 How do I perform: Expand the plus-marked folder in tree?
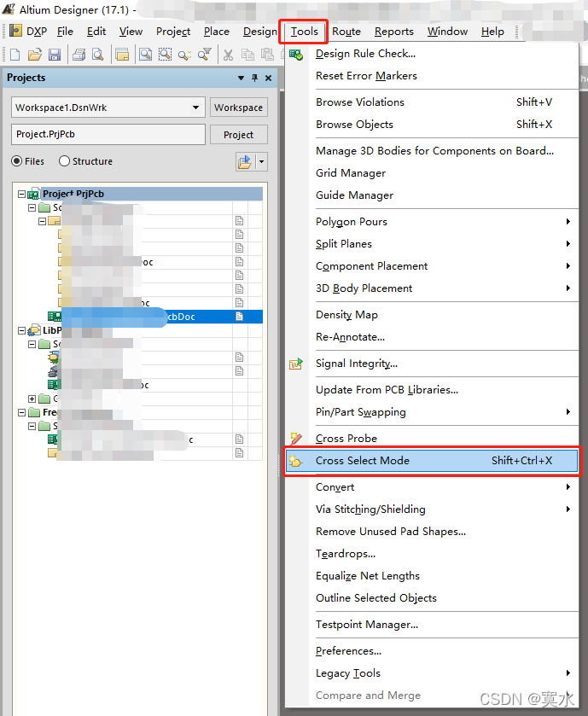tap(32, 399)
